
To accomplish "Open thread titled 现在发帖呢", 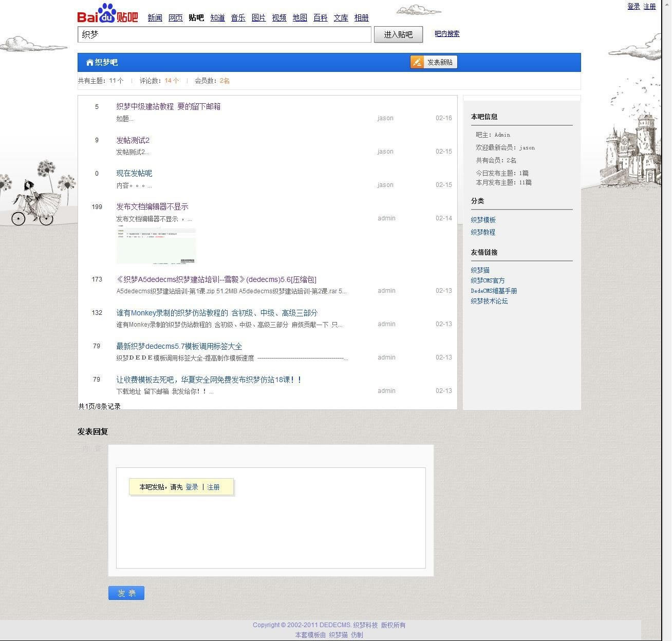I will [x=134, y=173].
